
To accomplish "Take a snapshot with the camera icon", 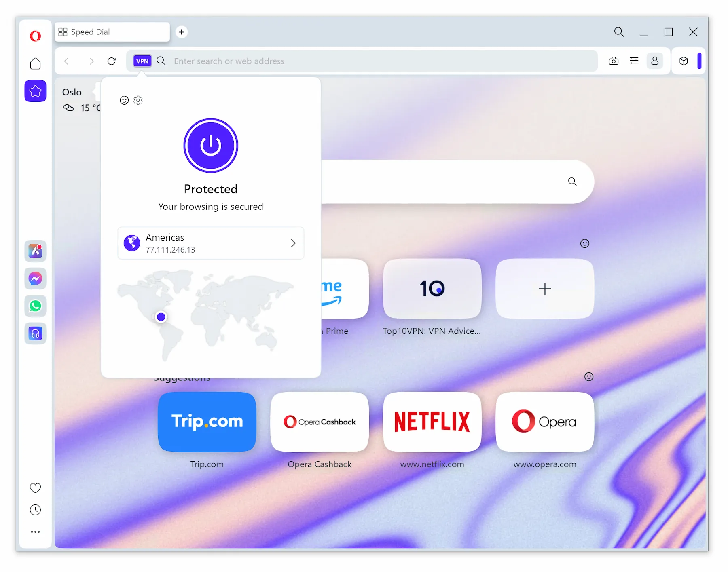I will 614,61.
